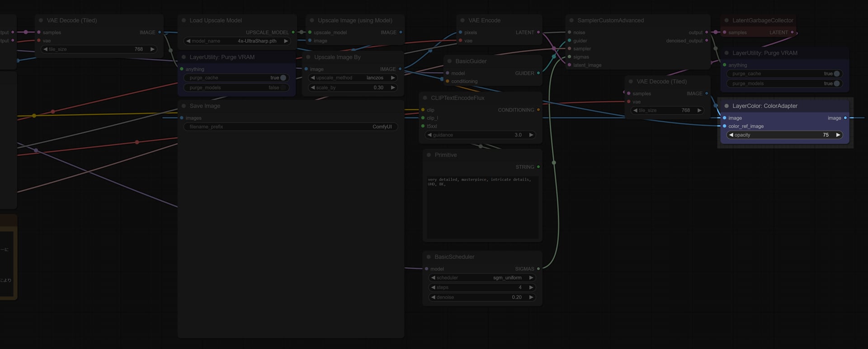Click the LATENT output port of VAE Encode
The image size is (868, 349).
[538, 32]
